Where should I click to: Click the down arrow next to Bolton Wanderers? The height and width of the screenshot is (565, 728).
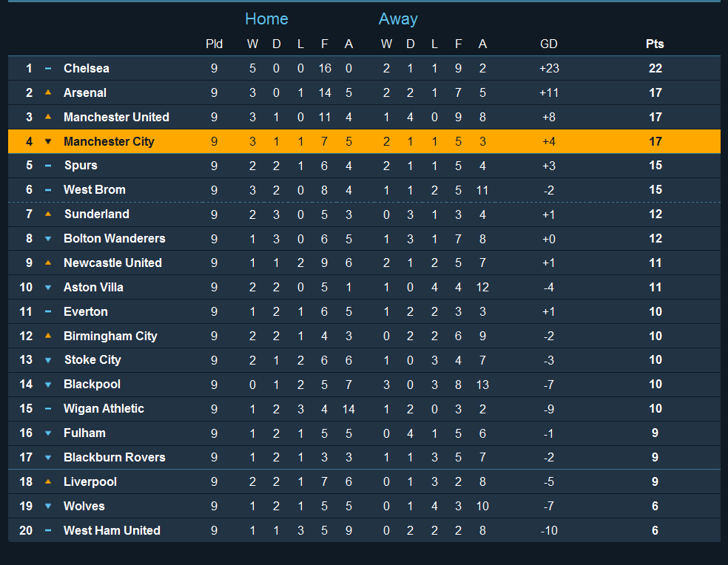tap(48, 238)
